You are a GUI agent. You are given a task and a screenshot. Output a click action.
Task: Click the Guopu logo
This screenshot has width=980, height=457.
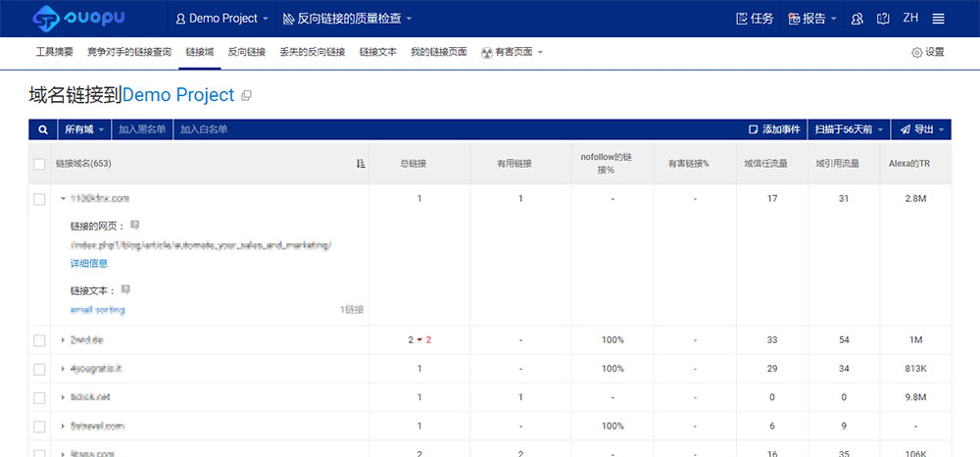point(78,18)
